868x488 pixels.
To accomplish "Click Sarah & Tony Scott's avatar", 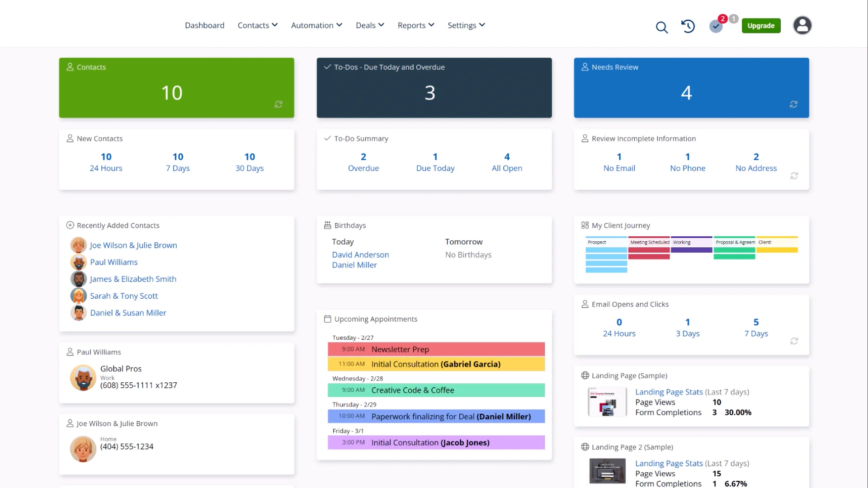I will 78,296.
